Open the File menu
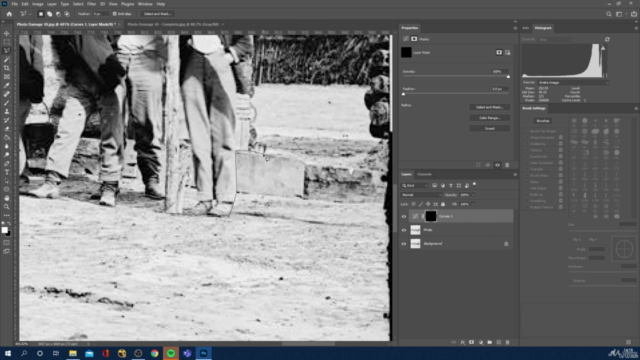The height and width of the screenshot is (360, 640). click(x=14, y=4)
